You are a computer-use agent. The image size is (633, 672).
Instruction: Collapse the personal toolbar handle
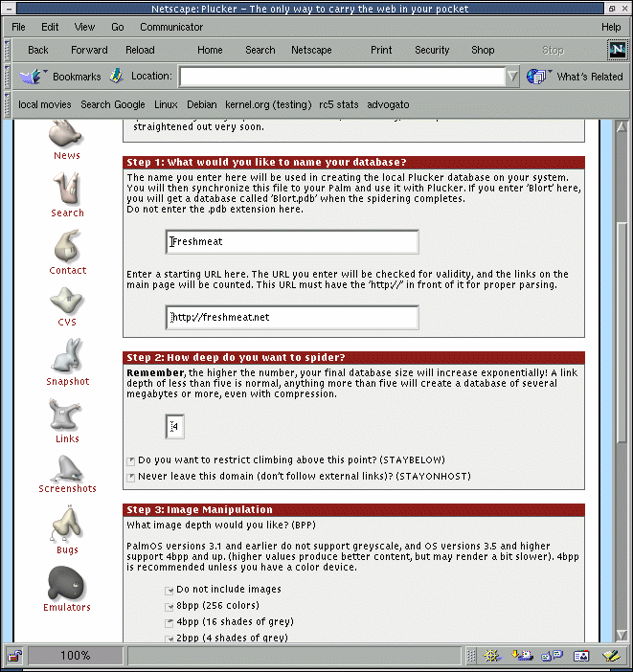pyautogui.click(x=7, y=104)
